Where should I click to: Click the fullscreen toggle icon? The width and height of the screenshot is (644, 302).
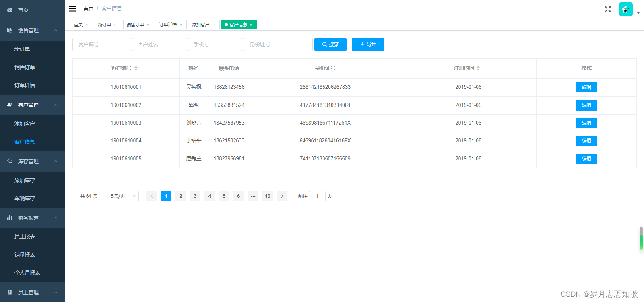pos(608,9)
